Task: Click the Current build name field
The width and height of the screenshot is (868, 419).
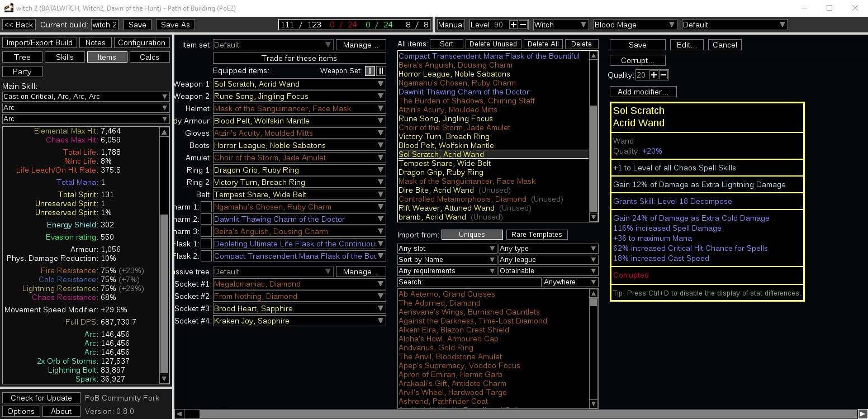Action: click(105, 25)
